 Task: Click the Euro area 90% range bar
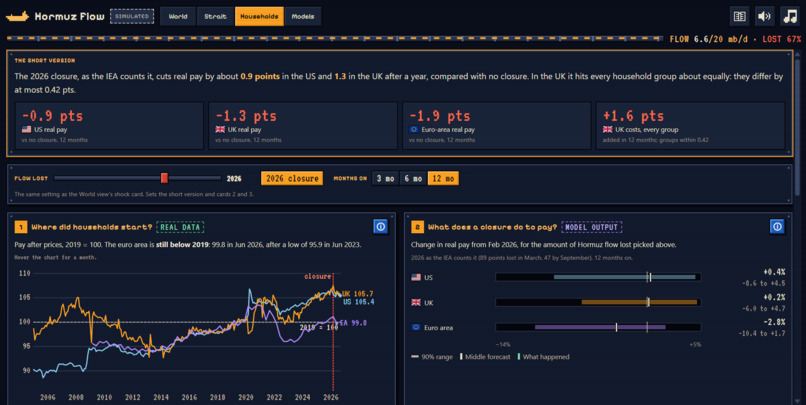[600, 327]
